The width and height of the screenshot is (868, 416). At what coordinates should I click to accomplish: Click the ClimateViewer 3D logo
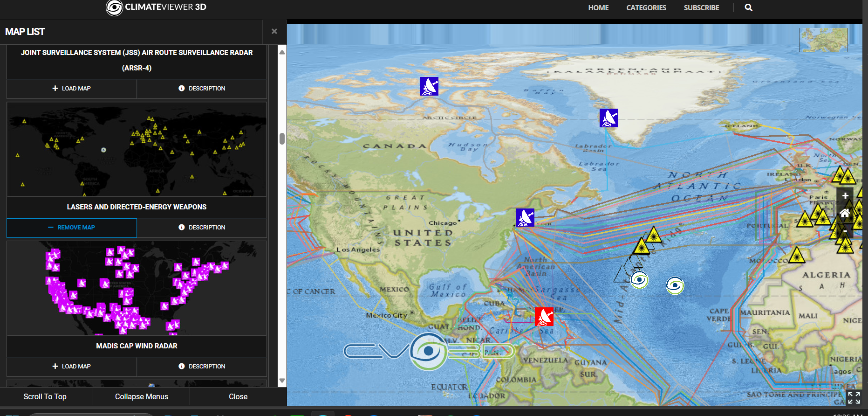(x=156, y=7)
